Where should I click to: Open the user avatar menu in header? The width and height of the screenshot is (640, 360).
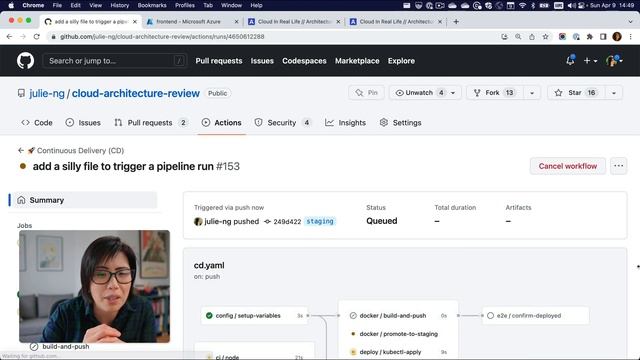pos(614,61)
